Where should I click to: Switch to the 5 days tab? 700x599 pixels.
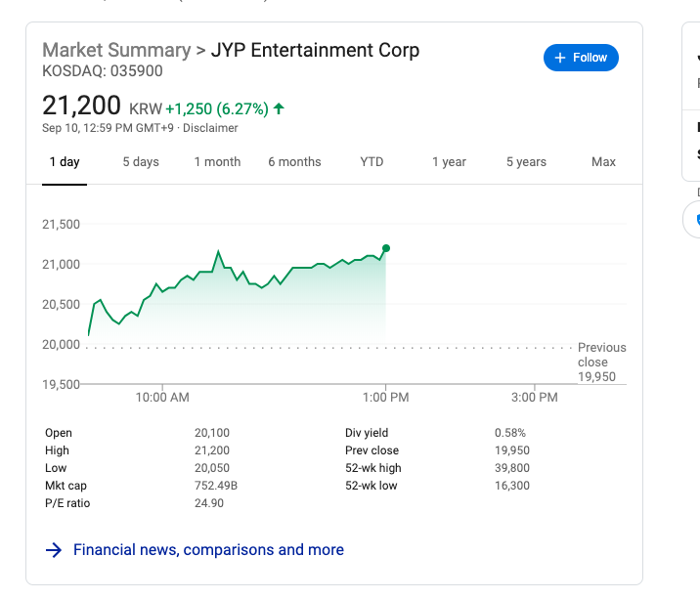click(x=141, y=161)
